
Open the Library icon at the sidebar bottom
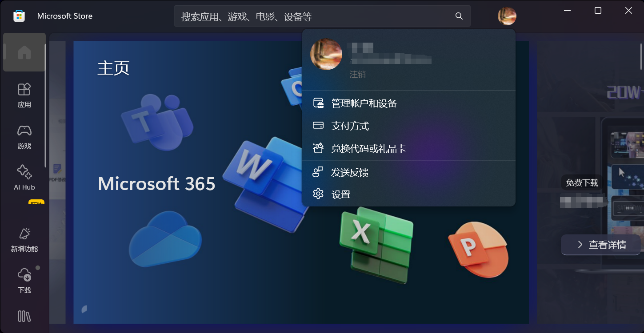coord(24,316)
